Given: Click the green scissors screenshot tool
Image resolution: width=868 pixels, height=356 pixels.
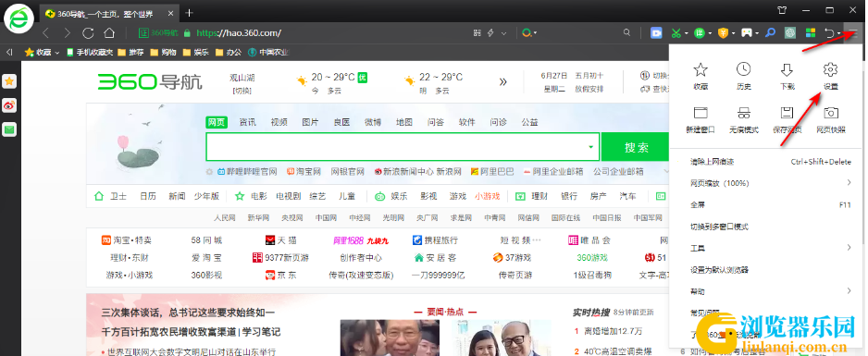Looking at the screenshot, I should point(676,33).
